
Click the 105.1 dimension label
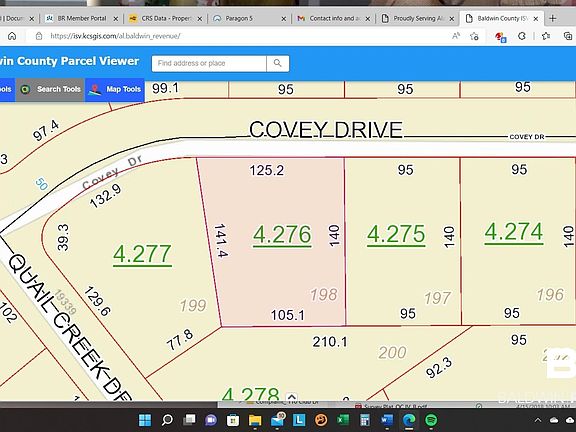(x=288, y=315)
